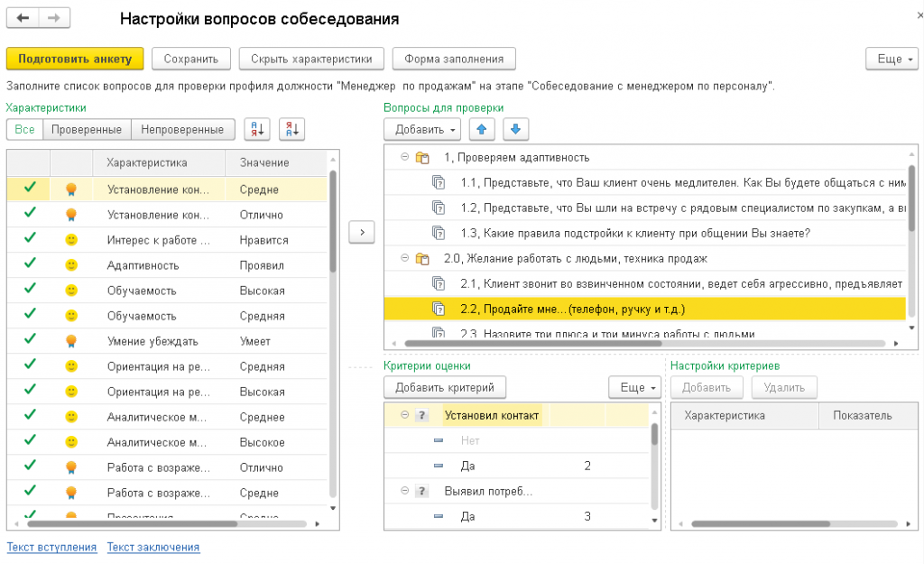Click smiley icon in 'Адаптивность' row
This screenshot has height=564, width=924.
coord(71,265)
